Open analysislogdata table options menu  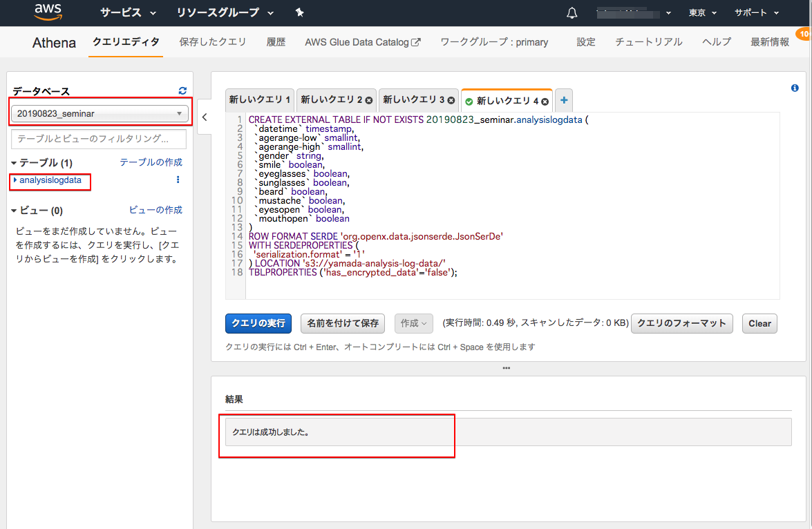178,180
